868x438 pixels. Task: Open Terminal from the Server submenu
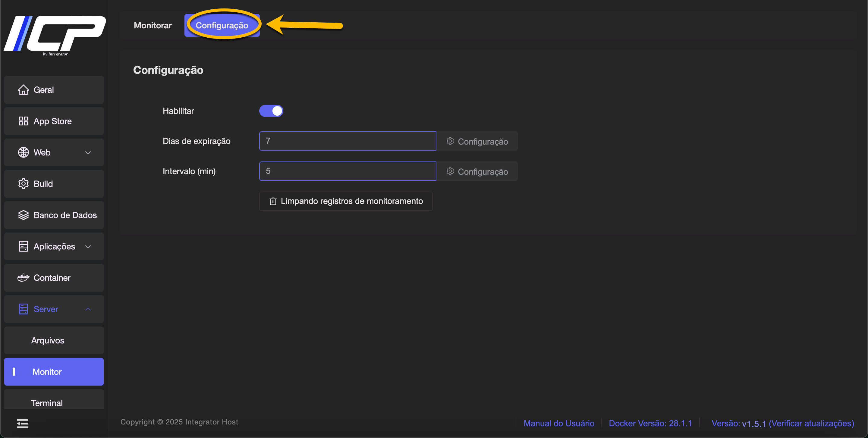pyautogui.click(x=47, y=403)
